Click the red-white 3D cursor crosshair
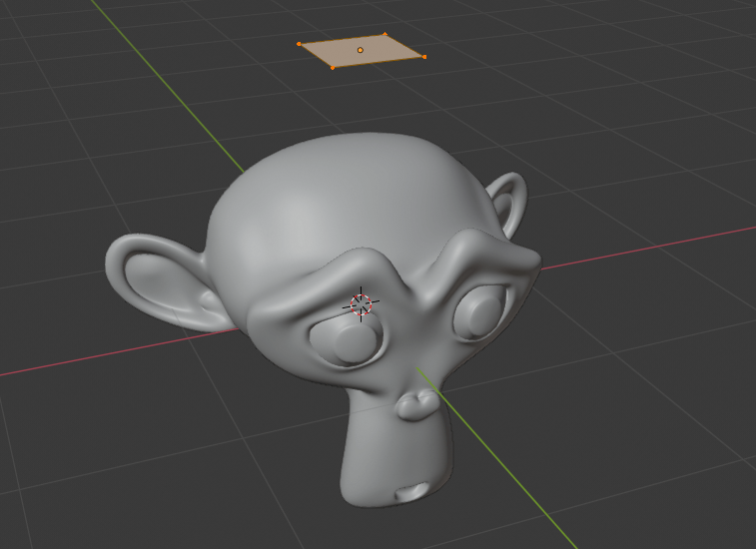 pos(362,304)
